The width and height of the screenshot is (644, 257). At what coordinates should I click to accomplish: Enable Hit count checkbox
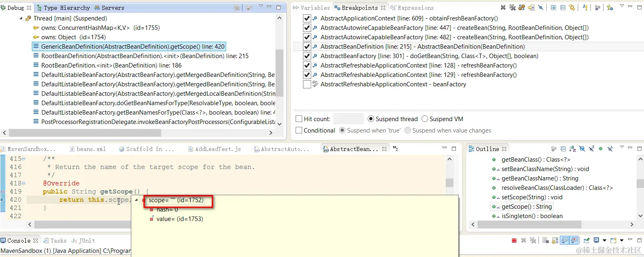299,119
